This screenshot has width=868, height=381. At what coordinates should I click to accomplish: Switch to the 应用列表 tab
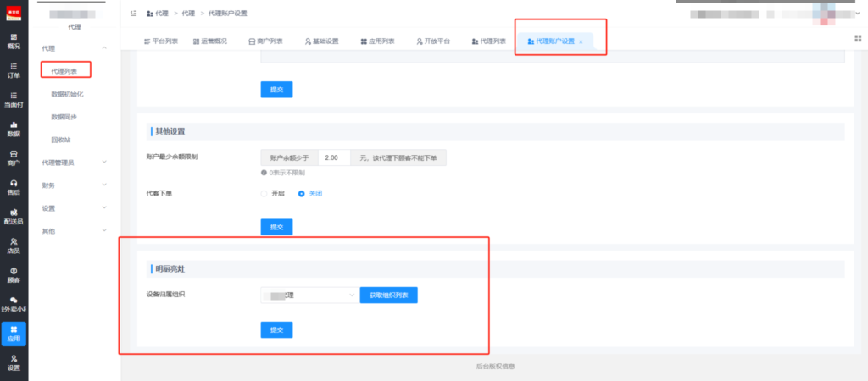point(377,41)
